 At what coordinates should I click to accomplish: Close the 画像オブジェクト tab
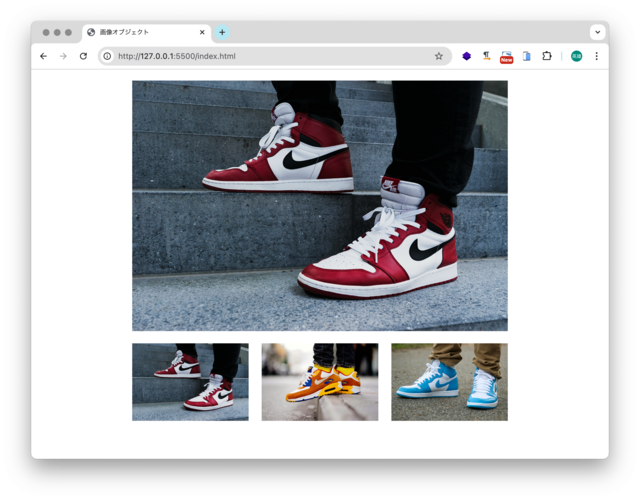click(202, 32)
